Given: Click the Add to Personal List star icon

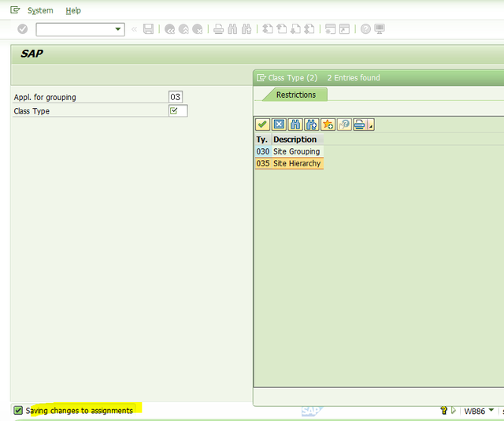Looking at the screenshot, I should coord(328,125).
